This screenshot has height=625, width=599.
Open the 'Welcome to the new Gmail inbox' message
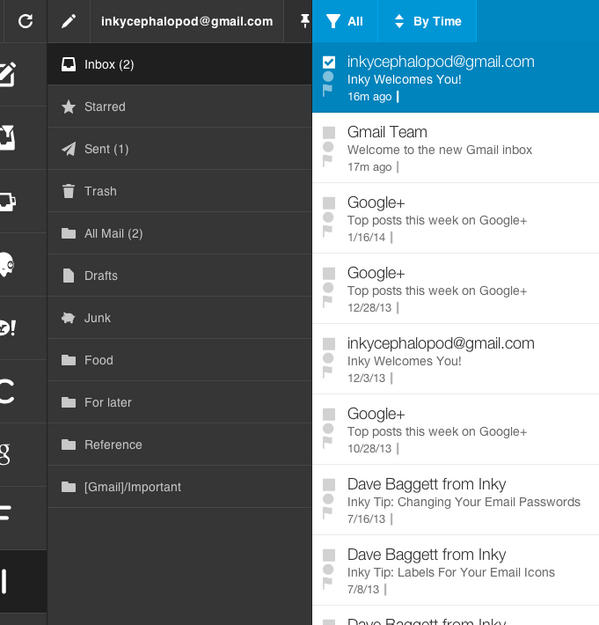click(456, 148)
